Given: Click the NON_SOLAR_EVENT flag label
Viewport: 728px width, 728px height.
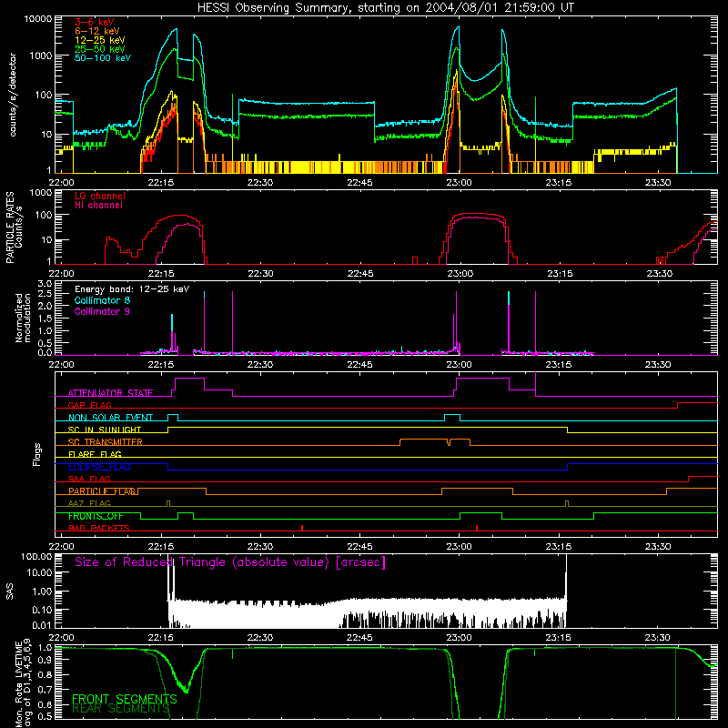Looking at the screenshot, I should (110, 418).
